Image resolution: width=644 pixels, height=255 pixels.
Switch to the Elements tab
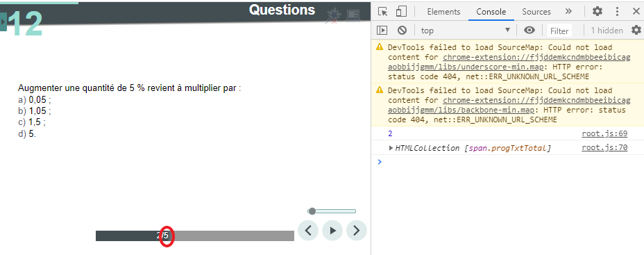coord(443,12)
